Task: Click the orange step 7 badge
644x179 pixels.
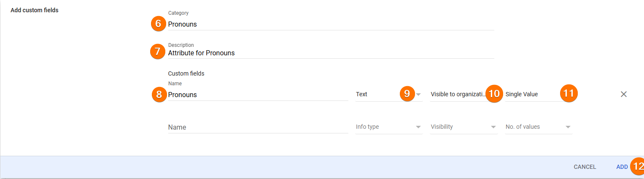Action: pos(158,52)
